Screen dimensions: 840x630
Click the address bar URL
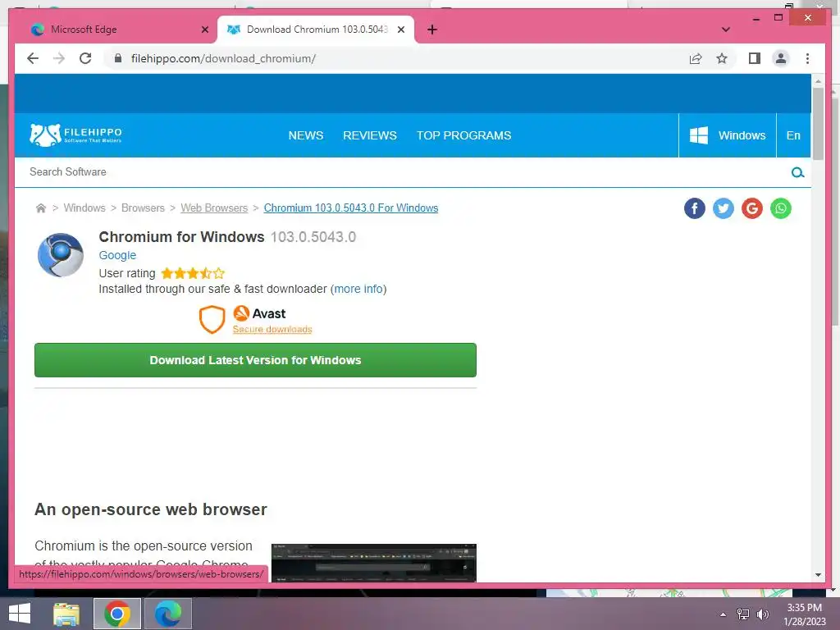[223, 58]
